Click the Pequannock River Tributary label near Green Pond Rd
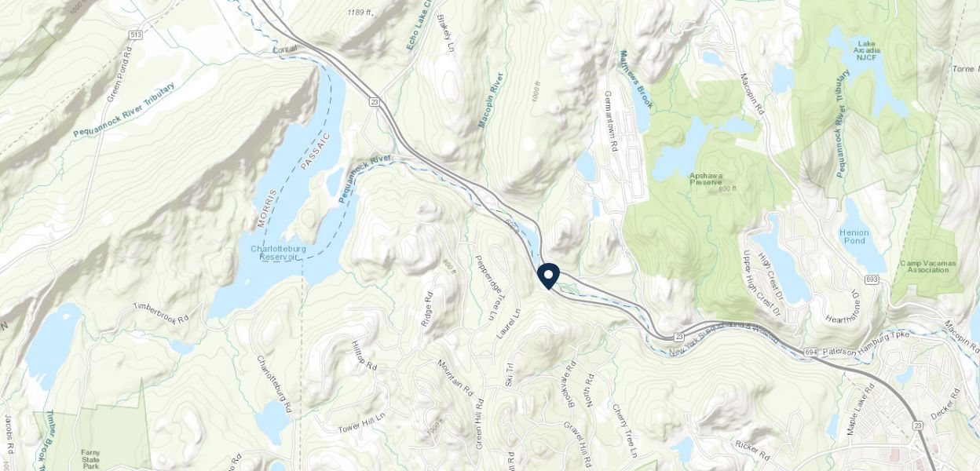 [x=125, y=108]
